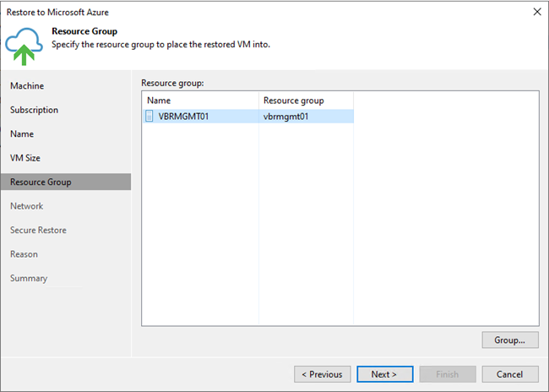Click the vbrmgmt01 resource group cell
549x392 pixels.
(x=285, y=117)
